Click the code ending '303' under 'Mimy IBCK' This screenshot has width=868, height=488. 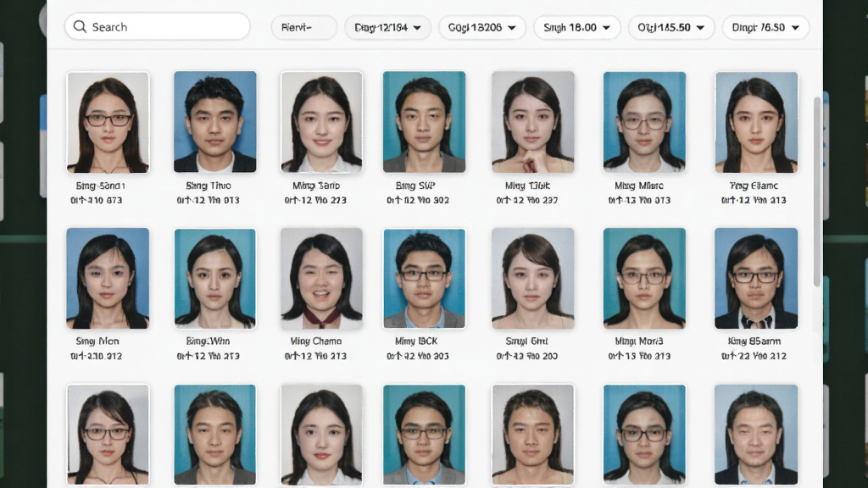pos(418,357)
